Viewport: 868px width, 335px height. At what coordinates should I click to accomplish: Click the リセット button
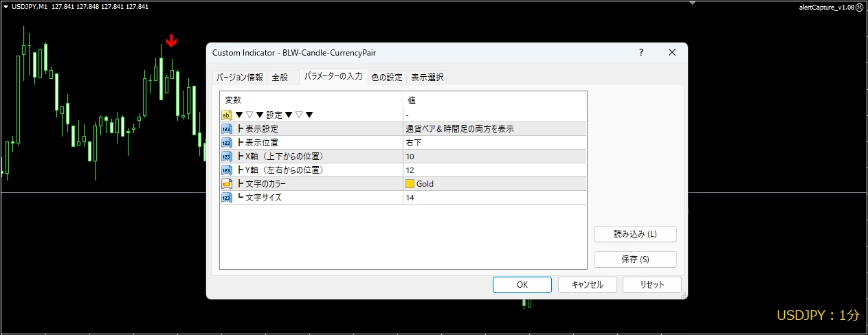click(x=652, y=285)
